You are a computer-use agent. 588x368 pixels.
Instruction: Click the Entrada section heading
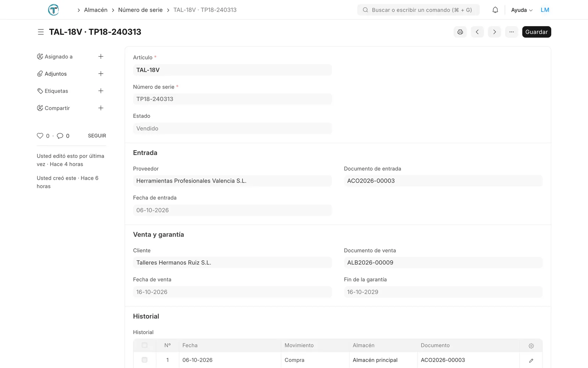tap(145, 153)
